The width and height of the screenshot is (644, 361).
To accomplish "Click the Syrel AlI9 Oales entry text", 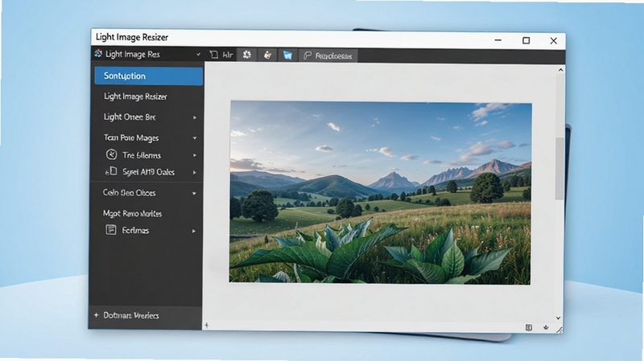I will pos(148,172).
